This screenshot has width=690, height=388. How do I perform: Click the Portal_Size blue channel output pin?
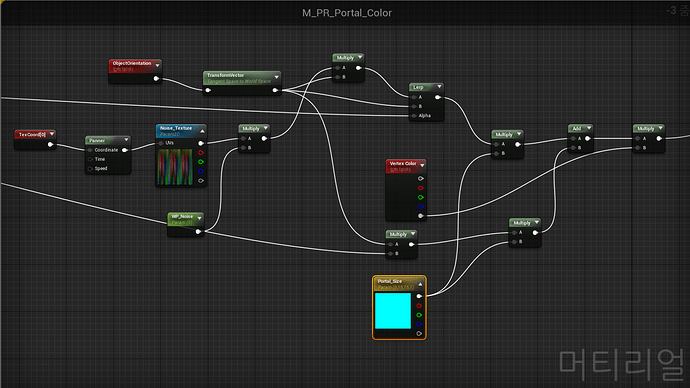[x=419, y=324]
